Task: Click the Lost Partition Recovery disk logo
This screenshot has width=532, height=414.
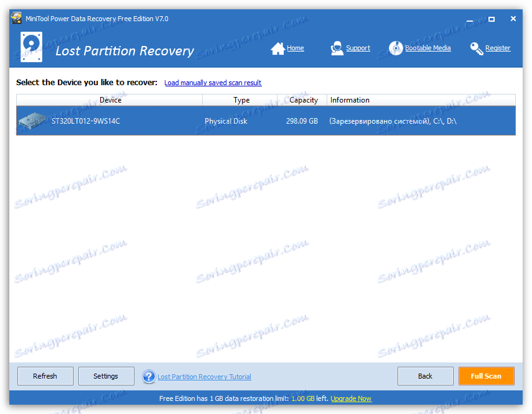Action: [x=31, y=47]
